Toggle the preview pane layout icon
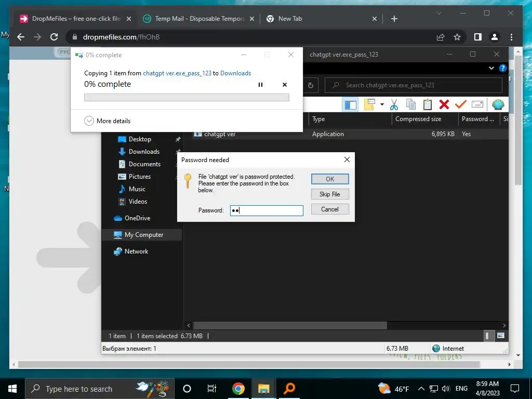 tap(351, 105)
